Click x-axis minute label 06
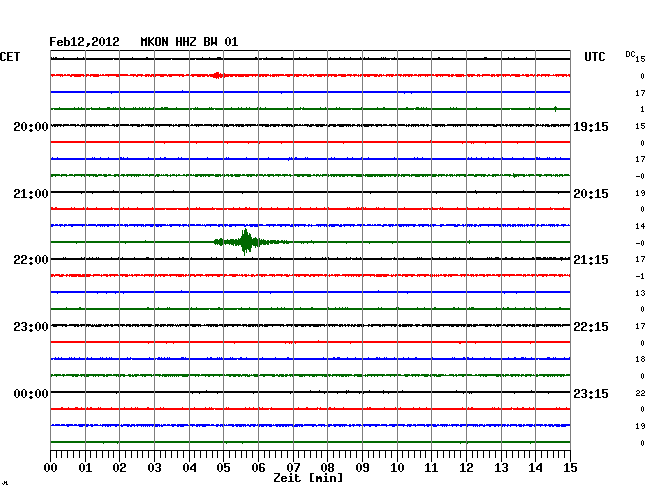Image resolution: width=650 pixels, height=494 pixels. point(258,468)
